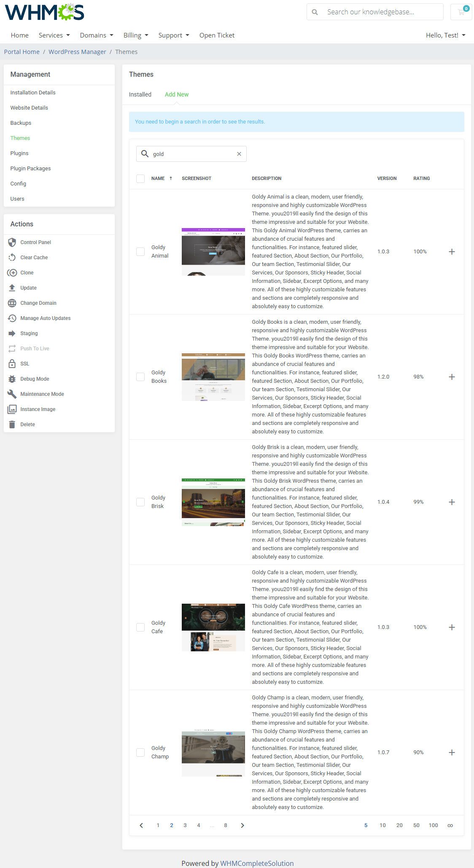Image resolution: width=474 pixels, height=868 pixels.
Task: Open the Goldy Animal screenshot thumbnail
Action: click(x=213, y=252)
